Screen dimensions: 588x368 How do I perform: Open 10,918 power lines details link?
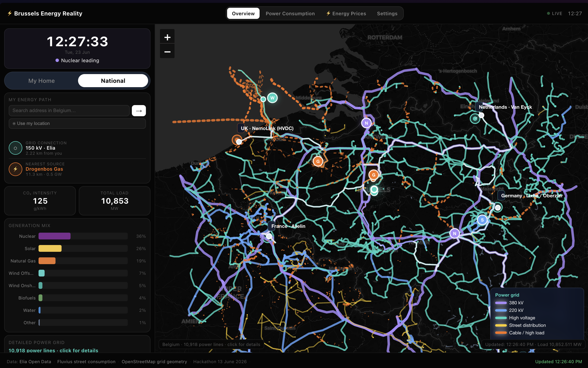pos(53,350)
